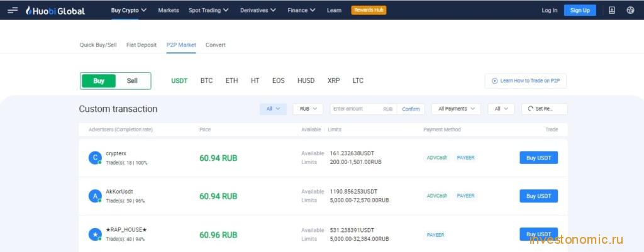Click AkKorUsdt advertiser avatar
The image size is (644, 252).
(x=96, y=196)
